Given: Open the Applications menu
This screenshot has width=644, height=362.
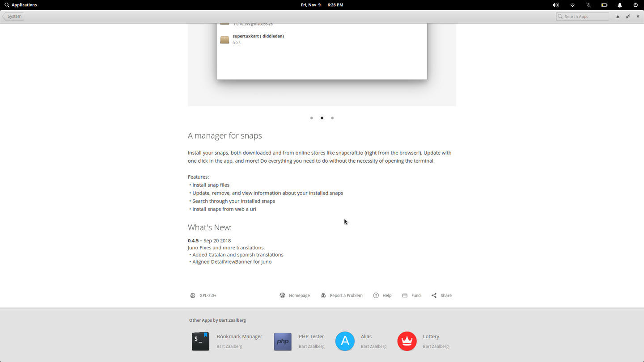Looking at the screenshot, I should pyautogui.click(x=21, y=5).
